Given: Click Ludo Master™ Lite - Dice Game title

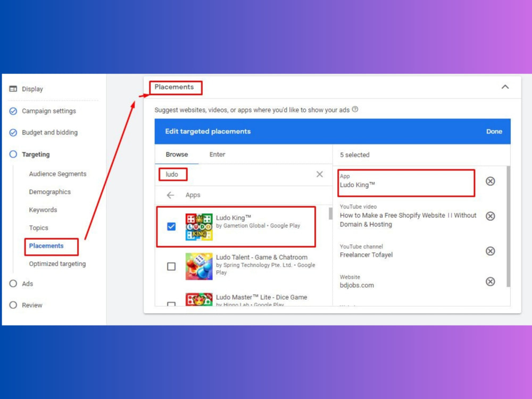Looking at the screenshot, I should 261,297.
